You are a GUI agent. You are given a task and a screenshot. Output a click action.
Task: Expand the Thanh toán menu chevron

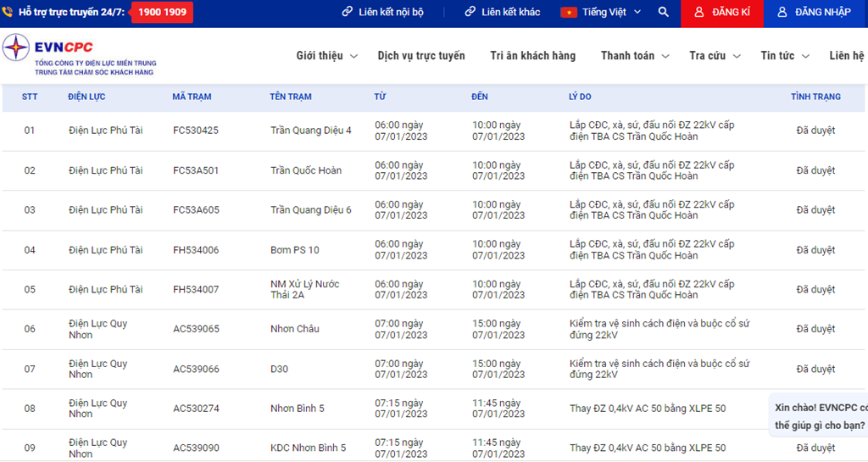click(665, 57)
